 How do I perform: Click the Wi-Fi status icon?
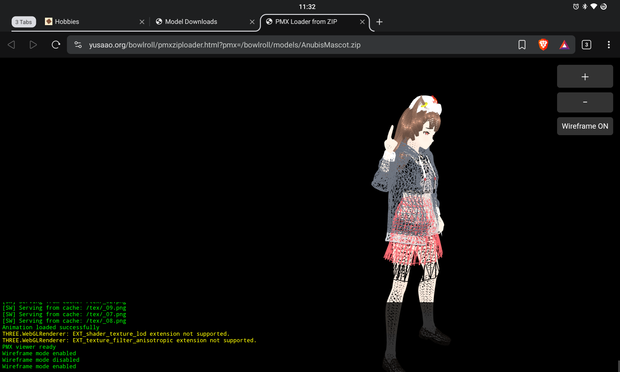594,6
